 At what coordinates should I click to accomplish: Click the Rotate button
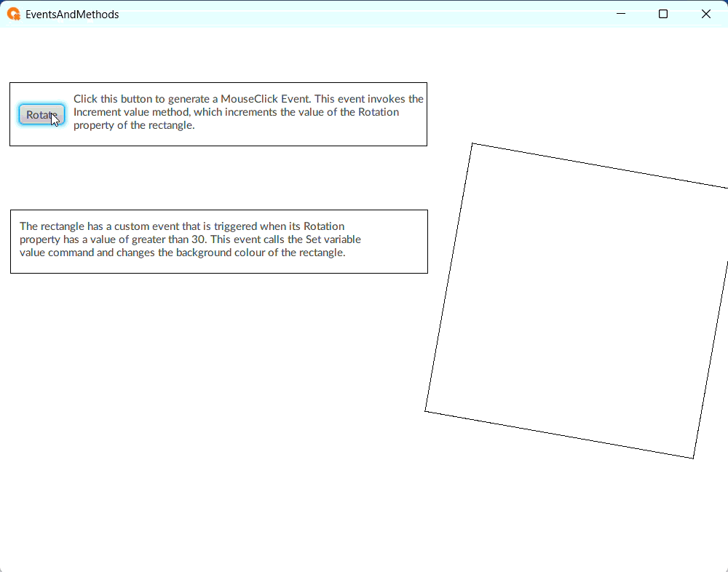point(41,115)
